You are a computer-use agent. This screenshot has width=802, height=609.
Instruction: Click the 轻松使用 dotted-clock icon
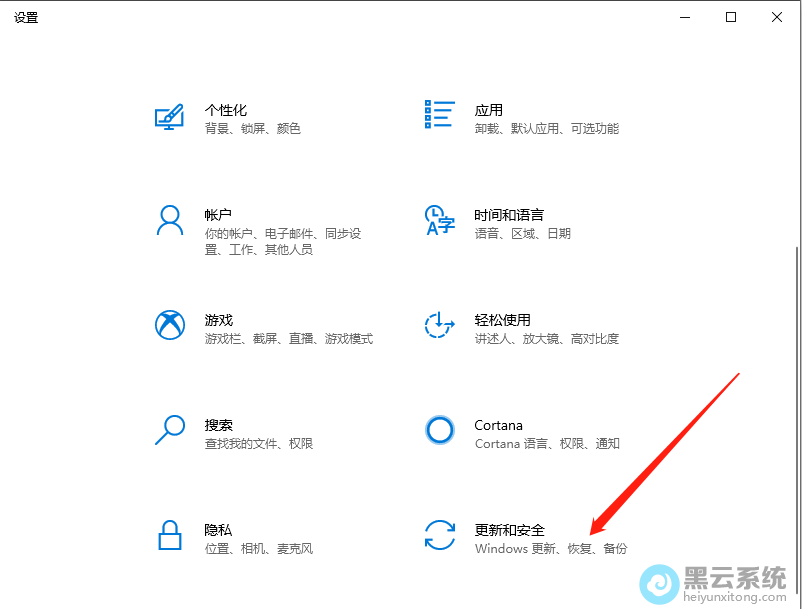[440, 325]
